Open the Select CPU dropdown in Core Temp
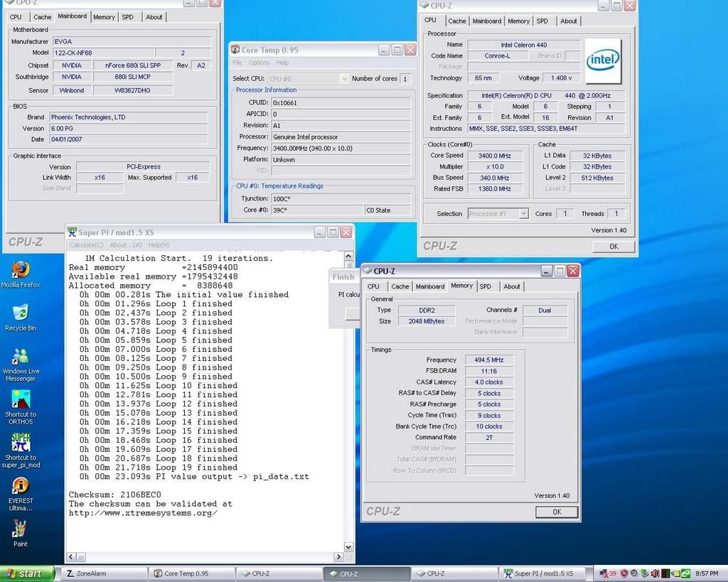 point(344,79)
